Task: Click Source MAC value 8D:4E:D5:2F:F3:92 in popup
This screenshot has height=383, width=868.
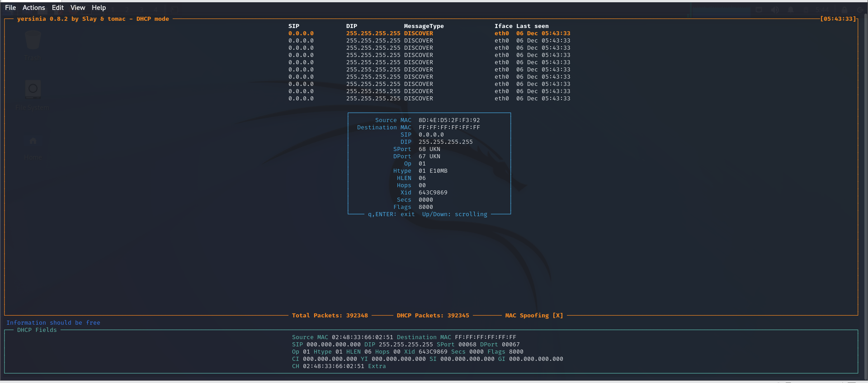Action: (449, 120)
